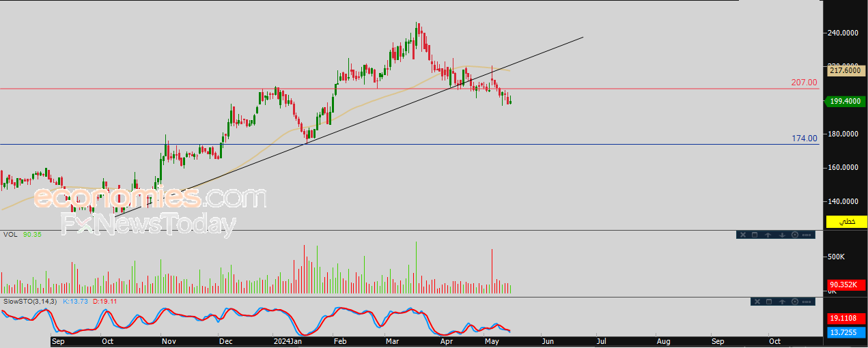
Task: Click the 2024Jan label on time axis
Action: pyautogui.click(x=287, y=340)
